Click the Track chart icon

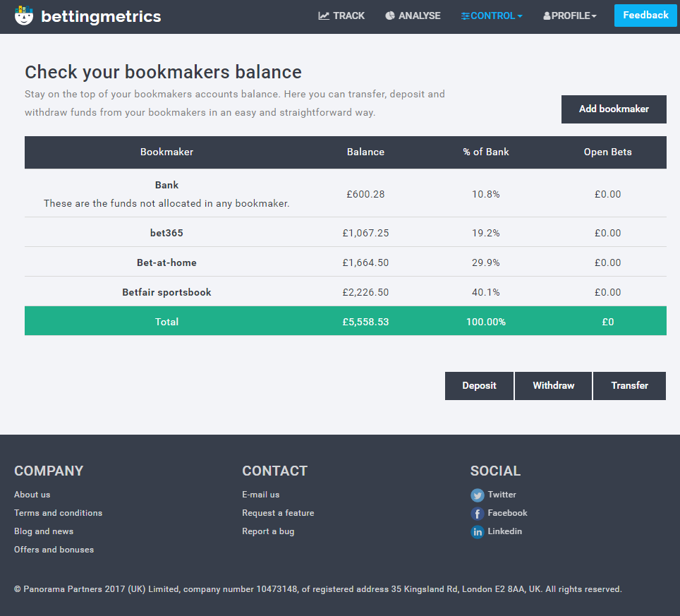tap(324, 16)
